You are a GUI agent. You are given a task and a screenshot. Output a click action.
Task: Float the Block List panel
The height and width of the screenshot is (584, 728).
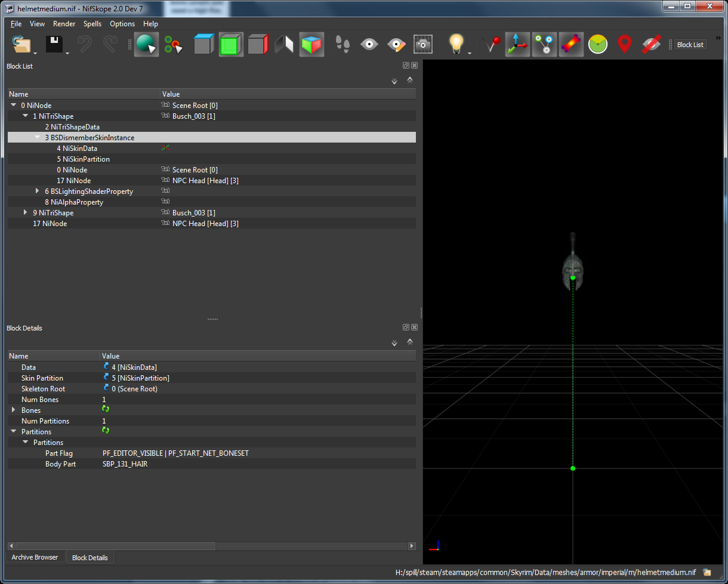(x=406, y=66)
